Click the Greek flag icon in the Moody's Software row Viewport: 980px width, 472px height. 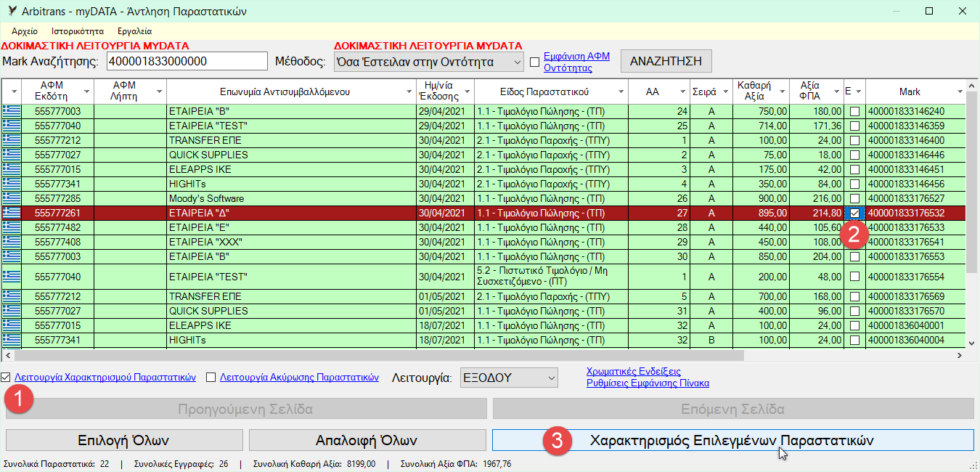pyautogui.click(x=12, y=198)
